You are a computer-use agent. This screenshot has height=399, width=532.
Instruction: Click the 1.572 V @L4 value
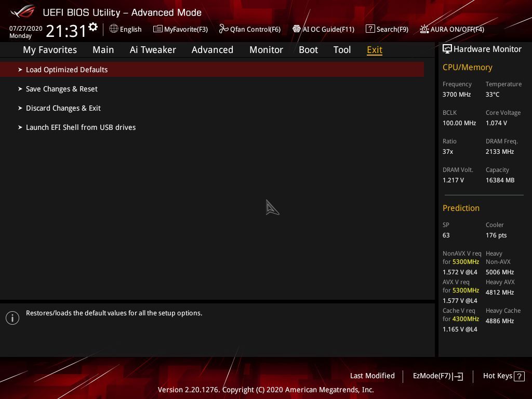[x=460, y=272]
